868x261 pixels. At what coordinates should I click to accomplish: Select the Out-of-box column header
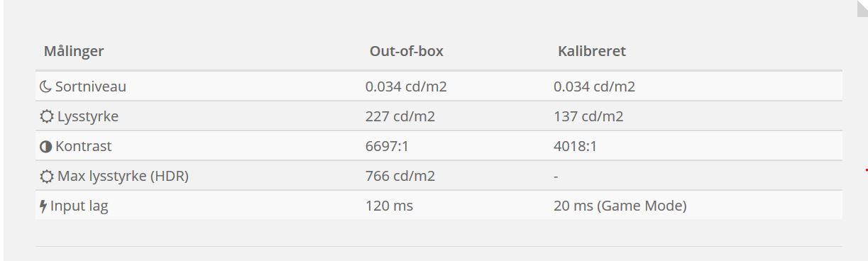tap(407, 51)
